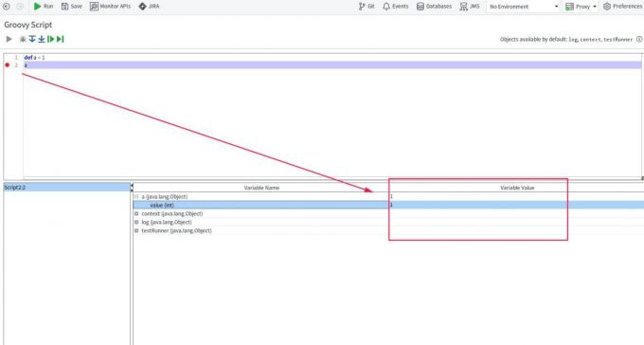Toggle the breakpoint on line 2
Screen dimensions: 644x345
(7, 65)
